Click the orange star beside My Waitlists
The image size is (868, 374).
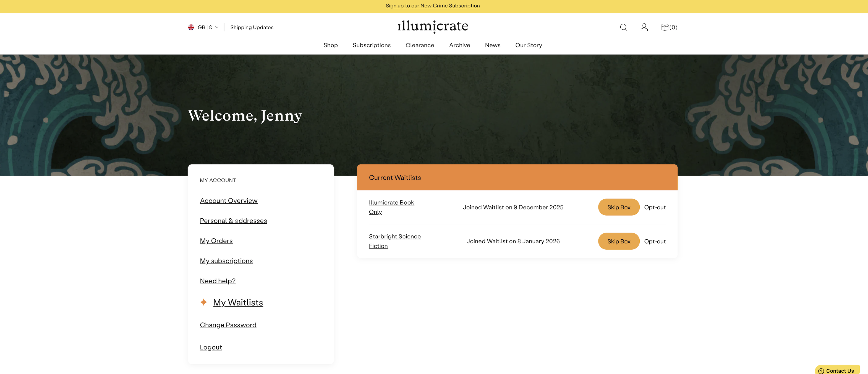coord(203,302)
